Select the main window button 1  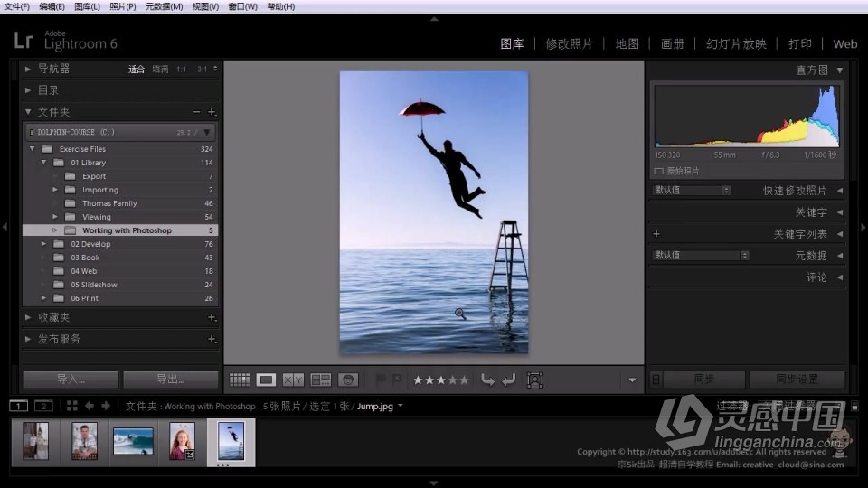click(x=18, y=406)
